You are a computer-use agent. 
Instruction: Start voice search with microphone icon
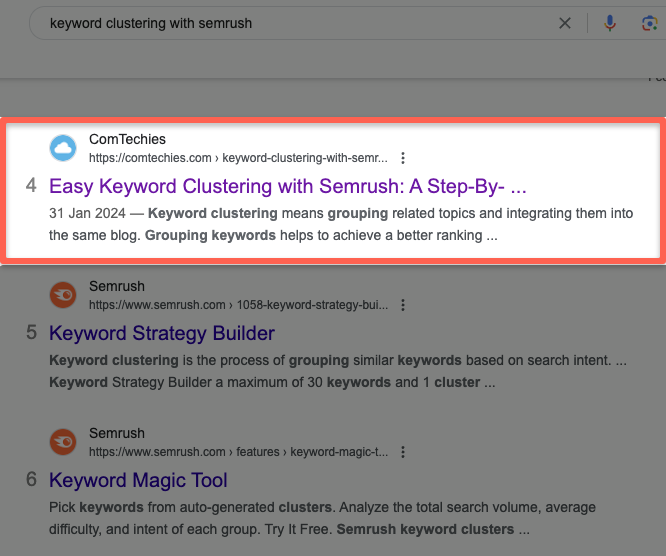coord(610,23)
